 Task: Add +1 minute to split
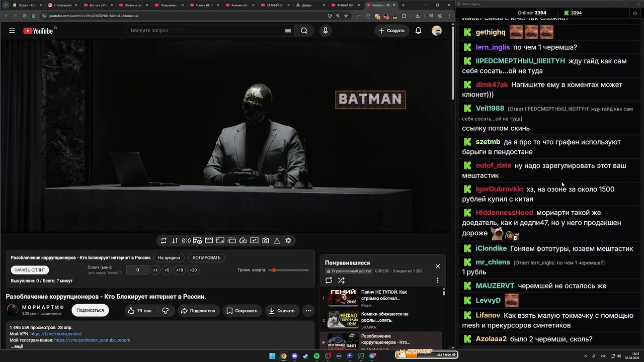tap(155, 270)
